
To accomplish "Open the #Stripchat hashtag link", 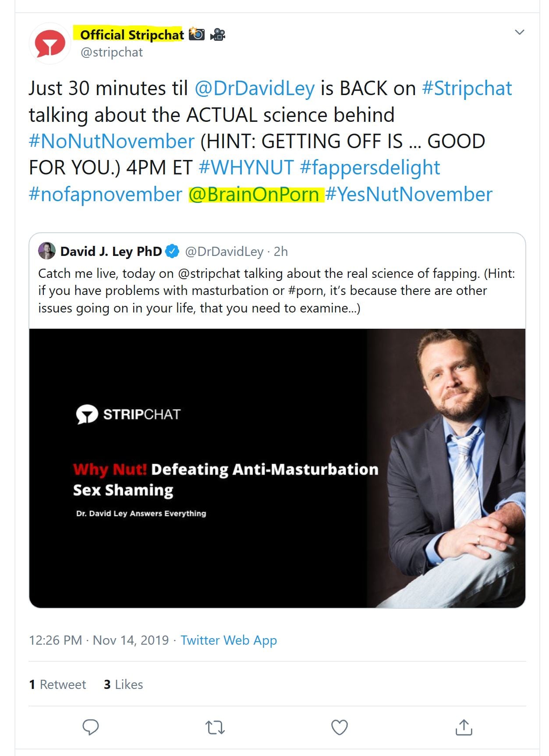I will click(x=467, y=88).
